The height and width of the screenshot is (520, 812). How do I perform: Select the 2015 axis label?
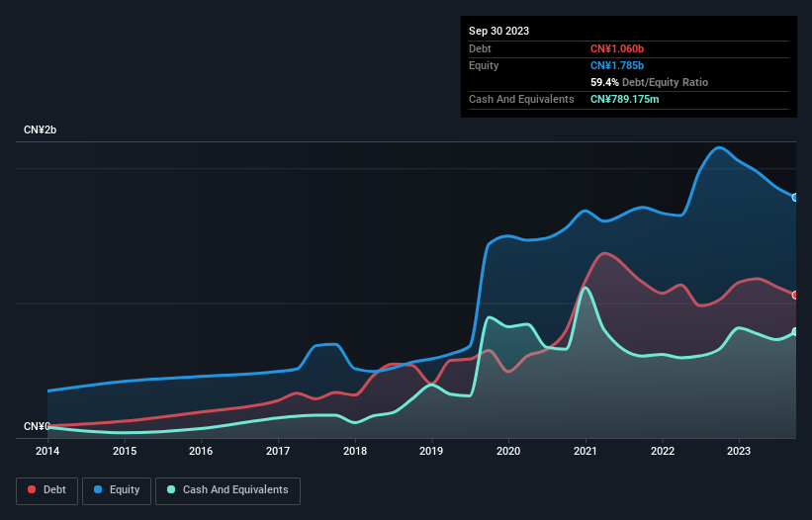(x=125, y=451)
